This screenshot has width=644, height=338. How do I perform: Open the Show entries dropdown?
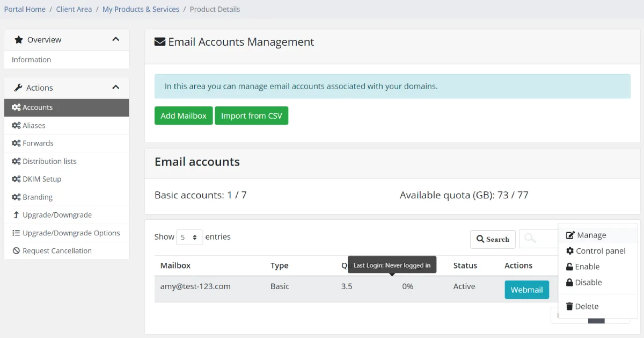tap(189, 236)
